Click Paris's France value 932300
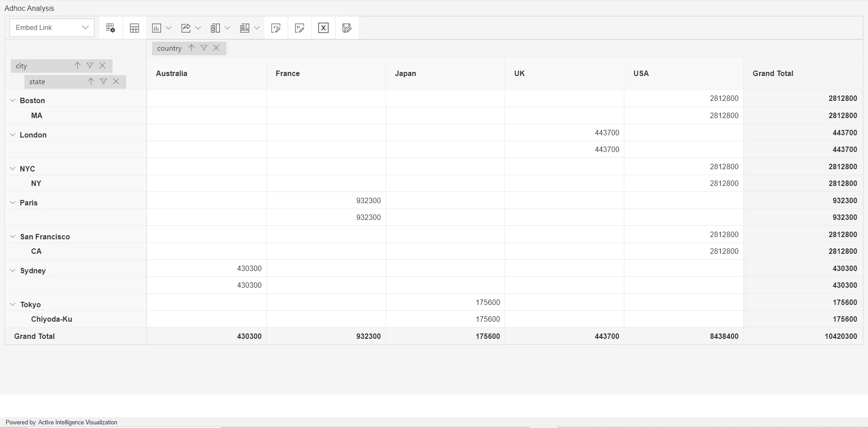This screenshot has height=428, width=868. 326,200
